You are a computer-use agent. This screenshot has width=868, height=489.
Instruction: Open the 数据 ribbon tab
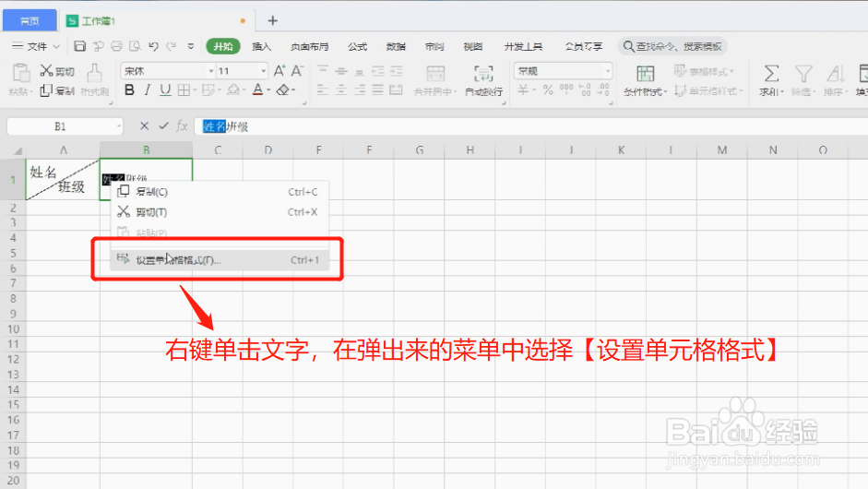[x=396, y=46]
